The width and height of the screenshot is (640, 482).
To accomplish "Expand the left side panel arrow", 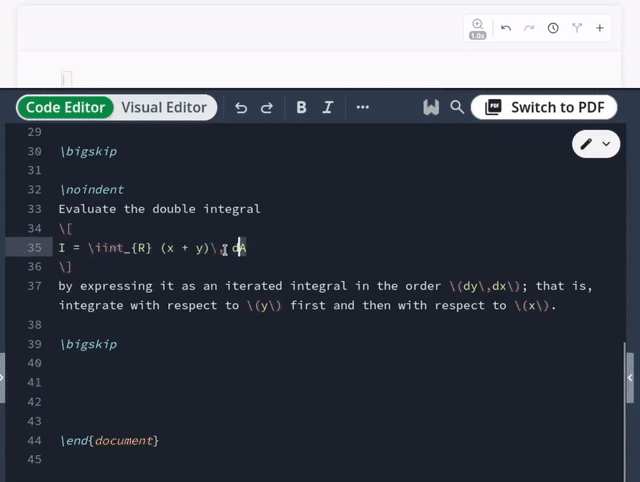I will 2,378.
